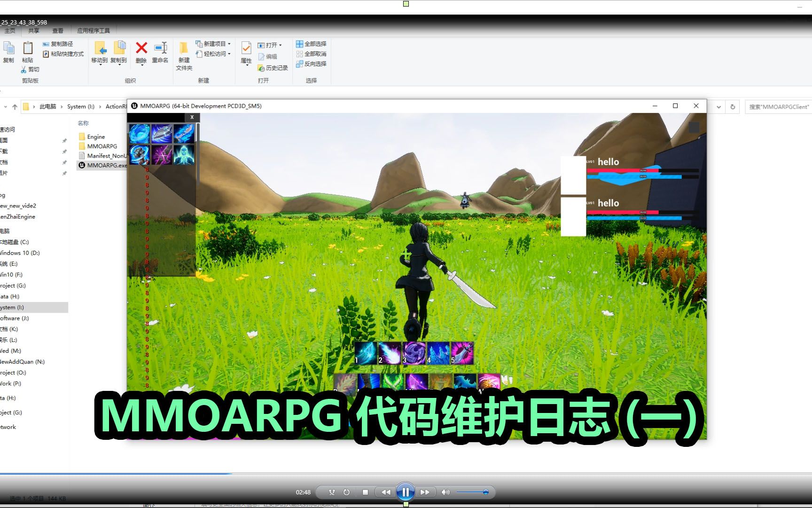Viewport: 812px width, 508px height.
Task: Select the Manifest_NonU file
Action: pyautogui.click(x=103, y=156)
